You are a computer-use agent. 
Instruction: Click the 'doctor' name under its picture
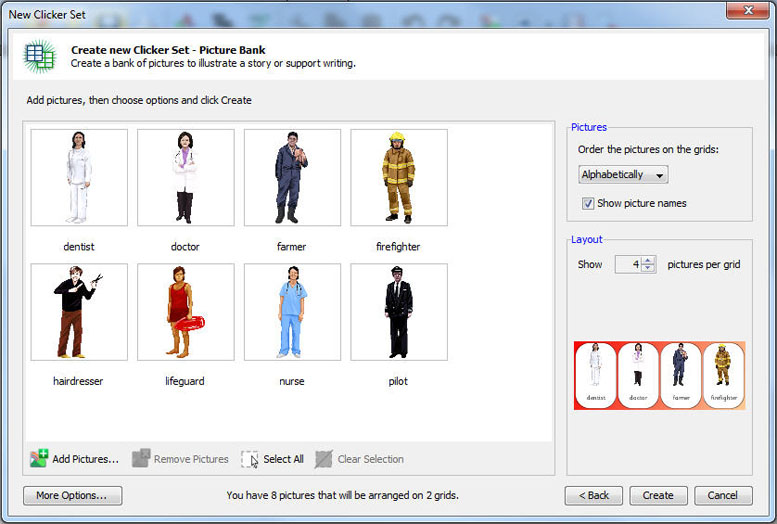185,246
